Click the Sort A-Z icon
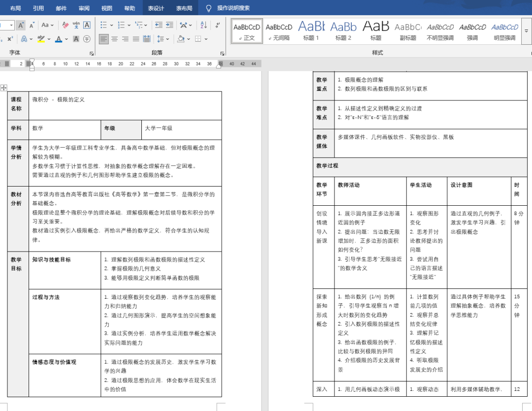Viewport: 532px width, 411px height. click(x=203, y=25)
